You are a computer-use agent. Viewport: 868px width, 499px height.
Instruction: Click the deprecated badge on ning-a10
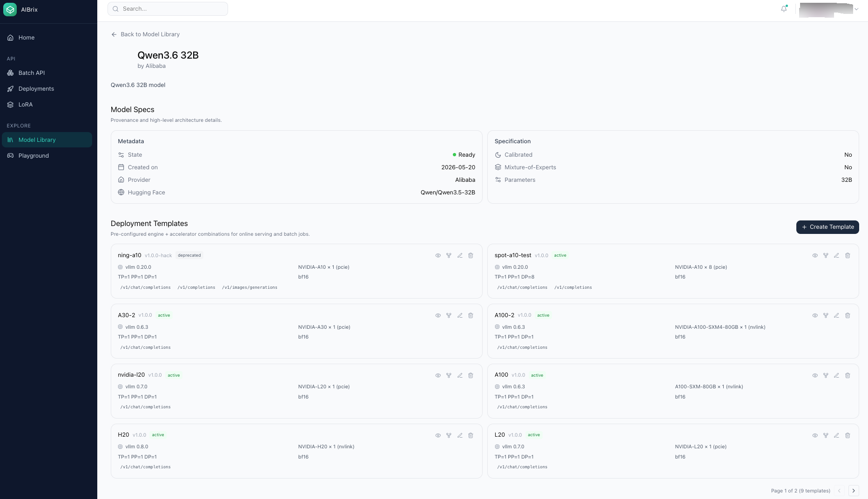click(189, 255)
